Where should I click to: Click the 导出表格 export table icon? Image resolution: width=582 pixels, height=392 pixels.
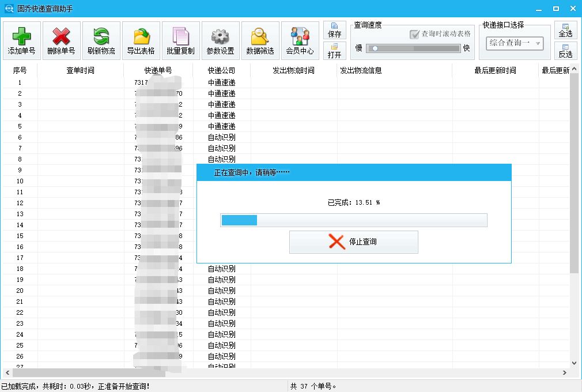141,40
